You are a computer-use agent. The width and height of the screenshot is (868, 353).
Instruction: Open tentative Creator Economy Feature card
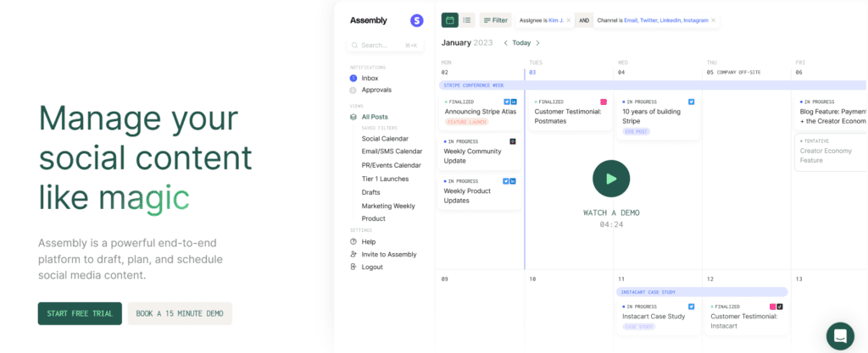coord(832,152)
